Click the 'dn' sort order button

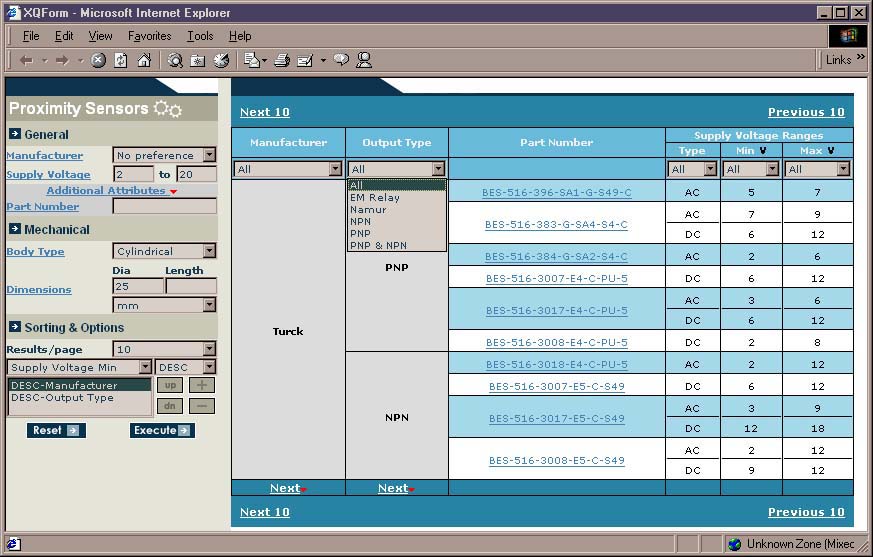(x=170, y=406)
